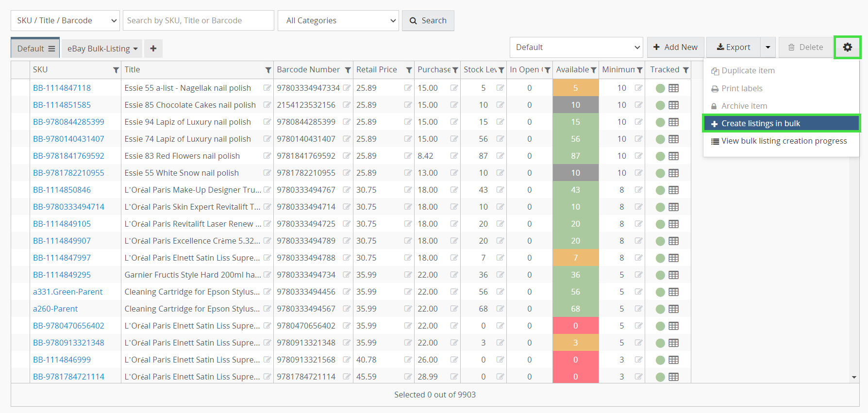Open the SKU / Title / Barcode dropdown

tap(65, 20)
